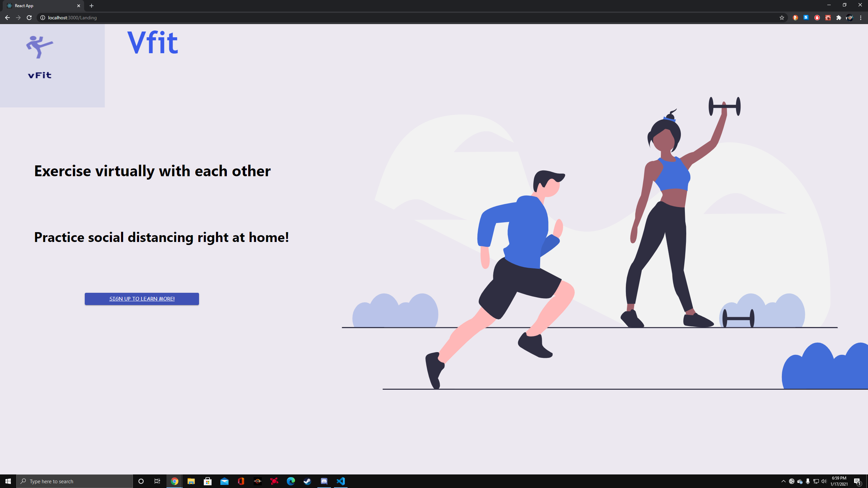The image size is (868, 488).
Task: View site information icon in address bar
Action: [43, 18]
